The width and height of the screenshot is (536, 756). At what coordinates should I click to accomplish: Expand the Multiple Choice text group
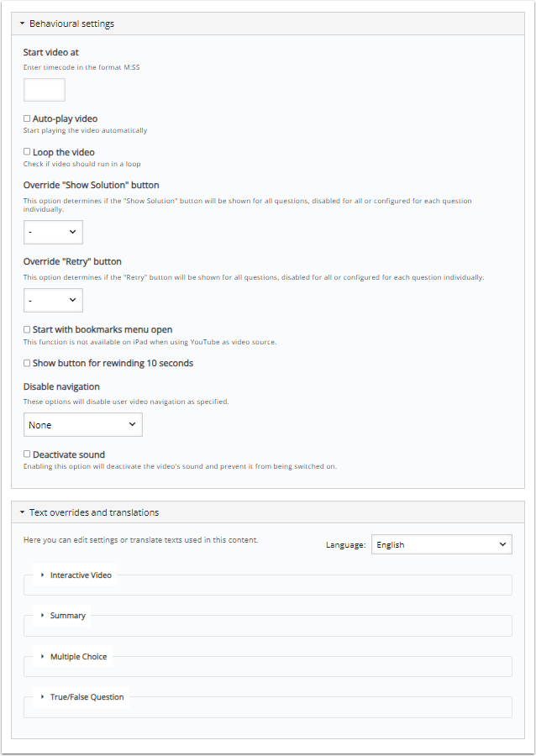coord(78,656)
